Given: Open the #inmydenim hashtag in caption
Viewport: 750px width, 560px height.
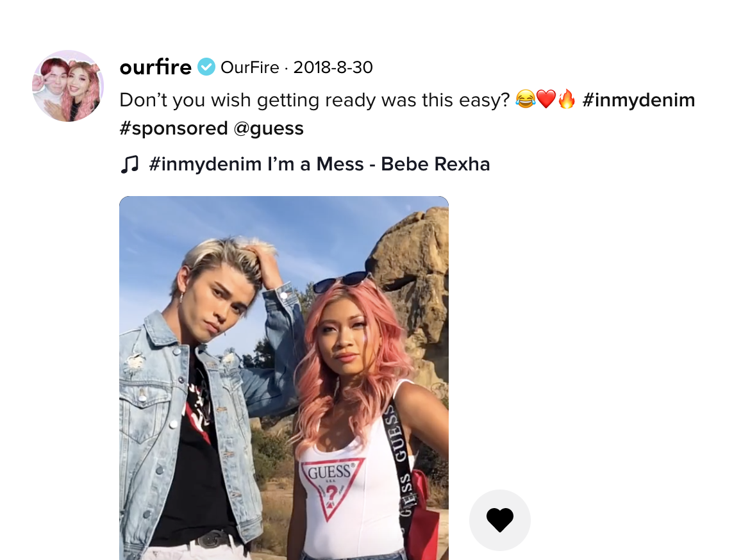Looking at the screenshot, I should click(x=638, y=100).
